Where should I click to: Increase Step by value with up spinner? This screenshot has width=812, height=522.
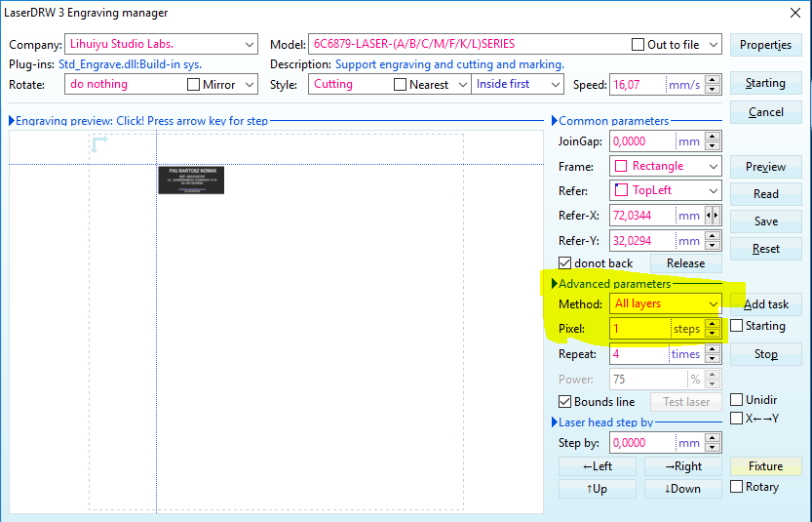pyautogui.click(x=713, y=438)
